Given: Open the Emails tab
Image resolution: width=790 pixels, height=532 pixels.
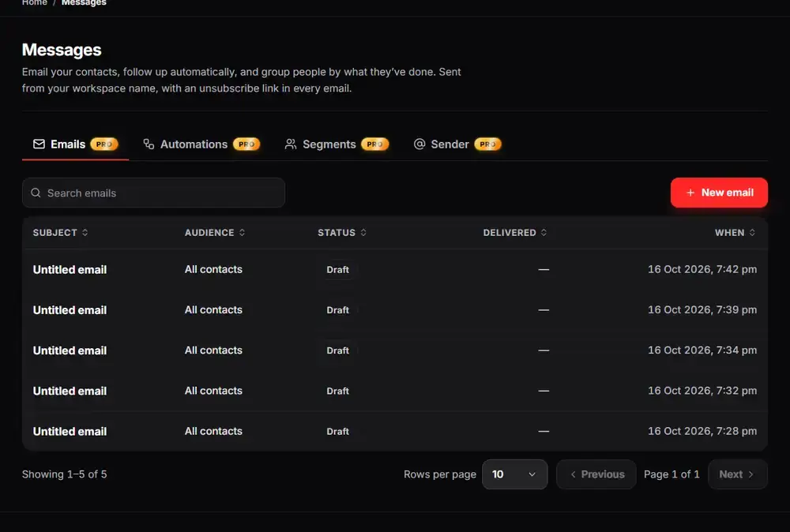Looking at the screenshot, I should pos(75,144).
